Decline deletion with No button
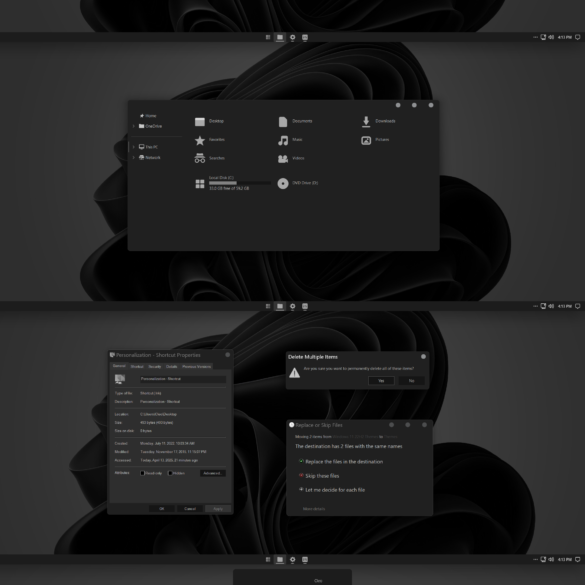This screenshot has width=585, height=585. click(x=411, y=381)
